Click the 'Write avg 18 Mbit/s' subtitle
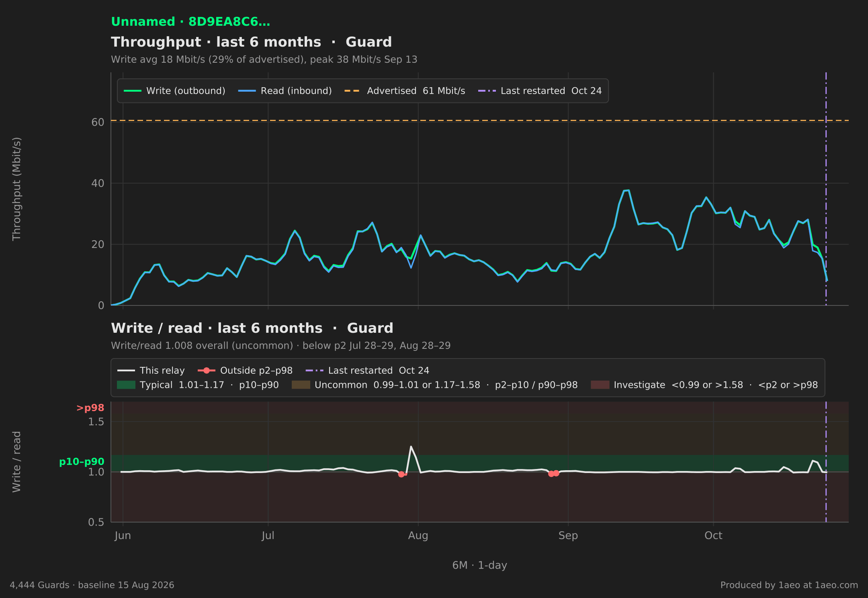 (264, 59)
